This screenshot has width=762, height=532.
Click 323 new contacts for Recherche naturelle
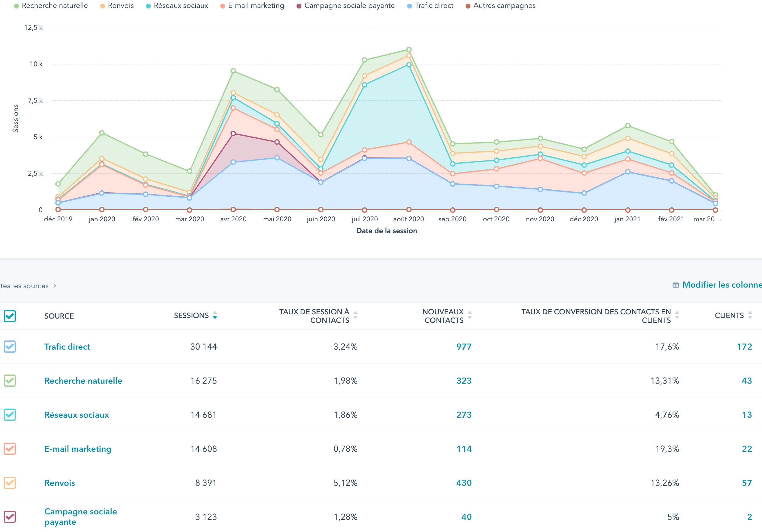point(464,381)
